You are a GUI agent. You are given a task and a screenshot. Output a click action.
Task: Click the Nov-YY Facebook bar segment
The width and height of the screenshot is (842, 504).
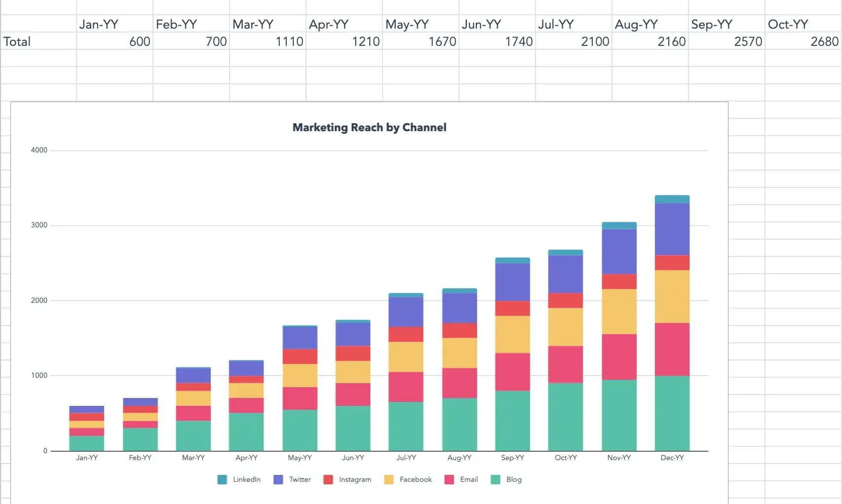619,311
